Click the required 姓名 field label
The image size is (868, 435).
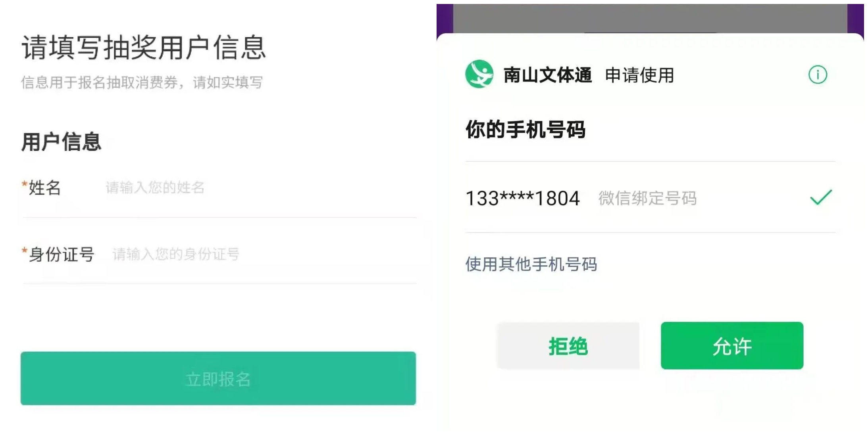coord(44,188)
